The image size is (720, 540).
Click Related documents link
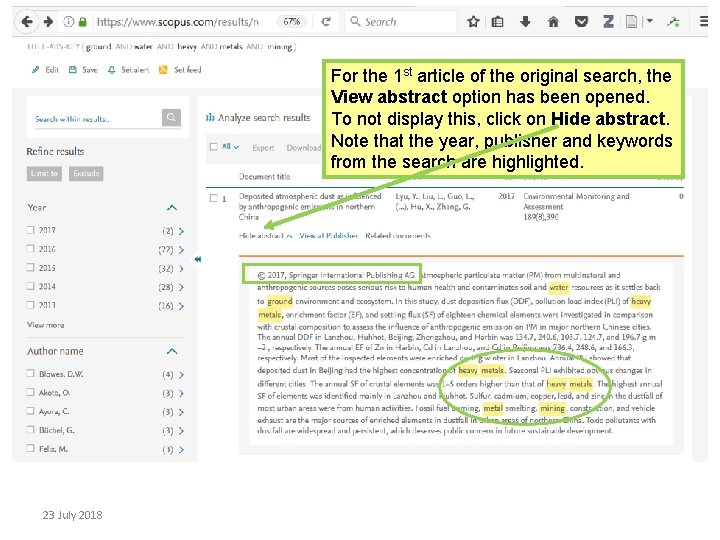(x=398, y=236)
